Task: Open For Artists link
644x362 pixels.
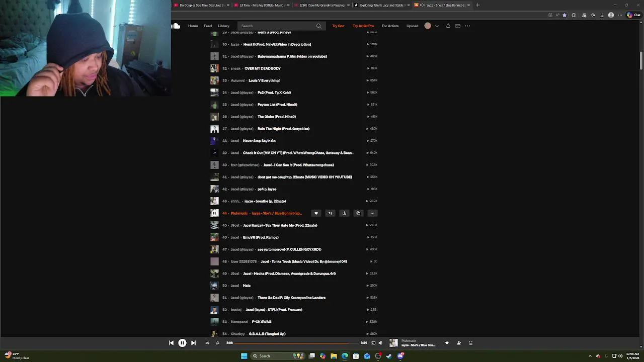Action: tap(390, 26)
